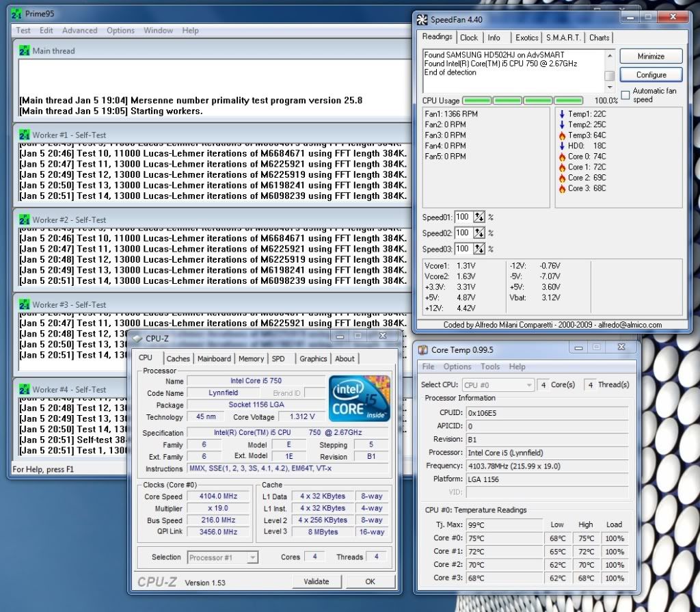The width and height of the screenshot is (700, 612).
Task: Click the CPU Usage progress bar in SpeedFan
Action: tap(523, 101)
